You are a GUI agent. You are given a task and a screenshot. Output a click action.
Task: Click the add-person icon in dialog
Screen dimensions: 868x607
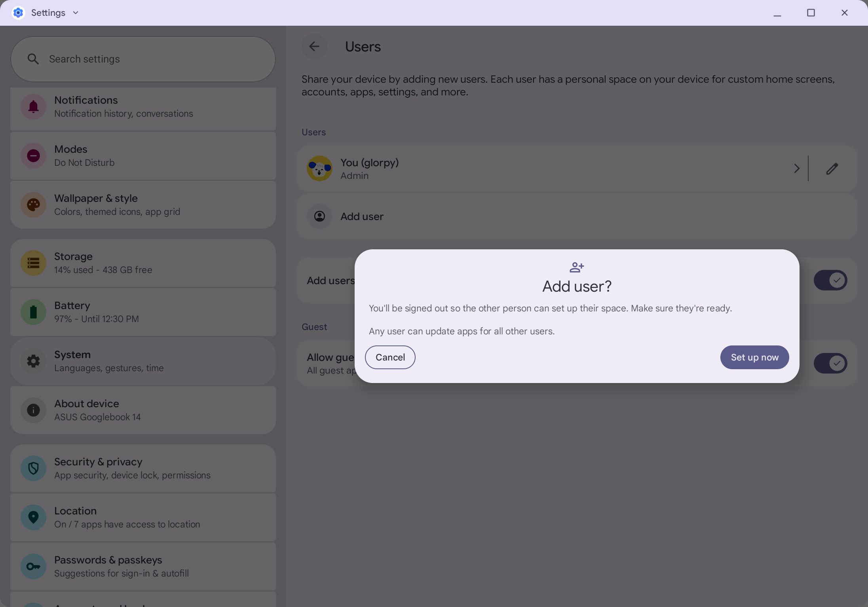(x=577, y=267)
